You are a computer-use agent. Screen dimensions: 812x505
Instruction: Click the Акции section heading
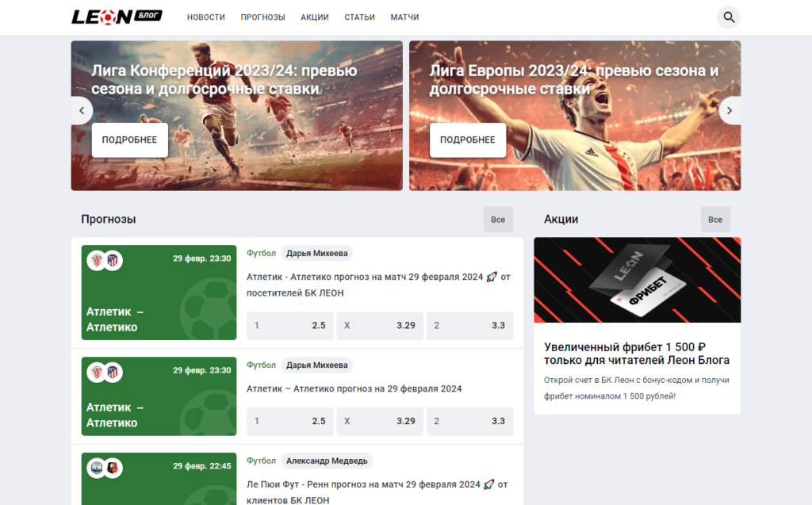561,219
